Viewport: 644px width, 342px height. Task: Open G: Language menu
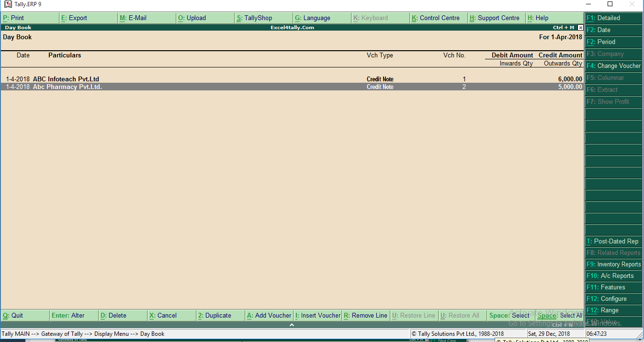(322, 18)
